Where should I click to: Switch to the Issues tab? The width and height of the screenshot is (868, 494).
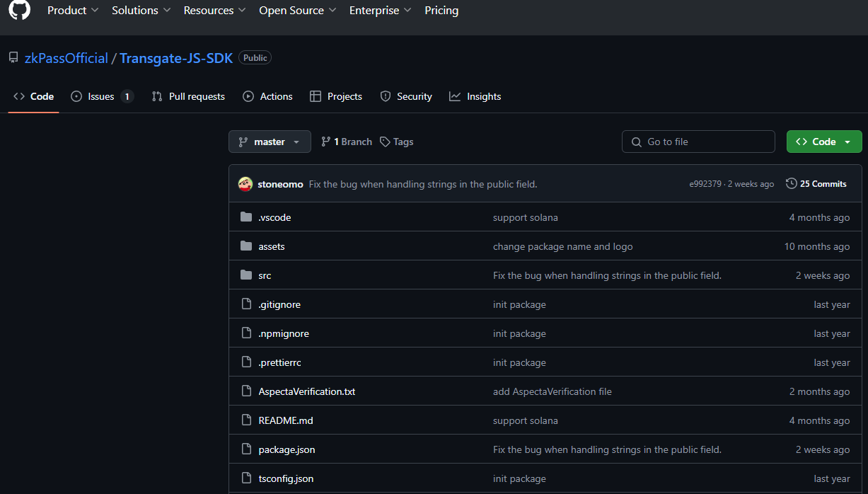coord(101,96)
